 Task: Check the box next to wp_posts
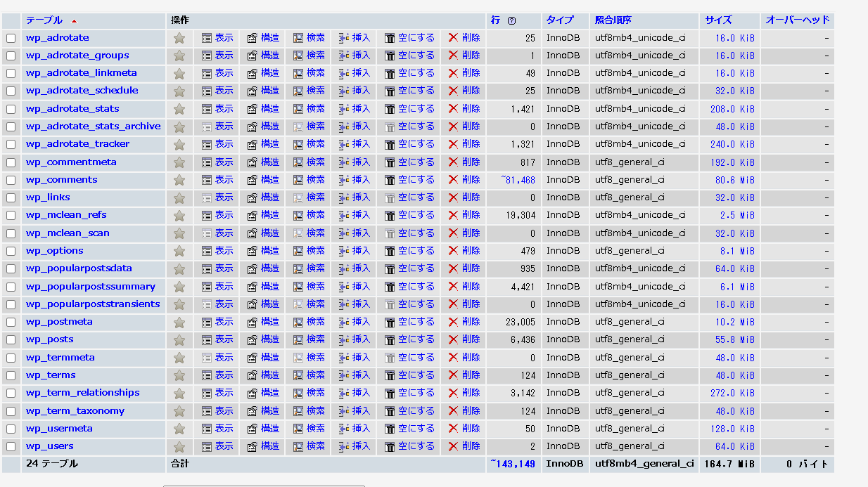(11, 339)
